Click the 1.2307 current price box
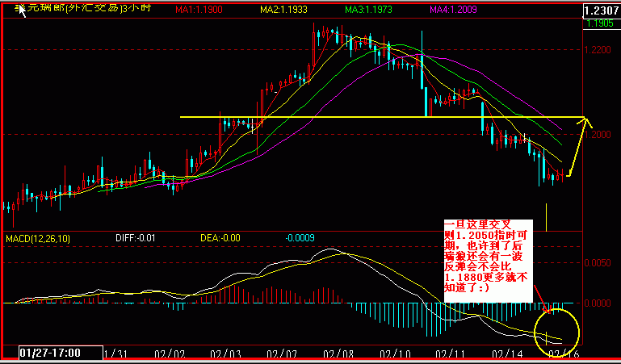The height and width of the screenshot is (364, 621). click(x=599, y=10)
